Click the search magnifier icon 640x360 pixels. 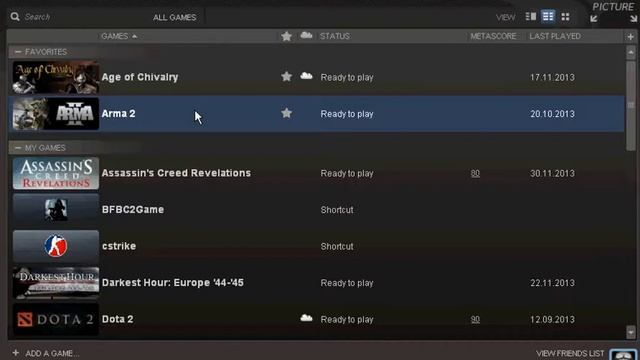pos(15,17)
